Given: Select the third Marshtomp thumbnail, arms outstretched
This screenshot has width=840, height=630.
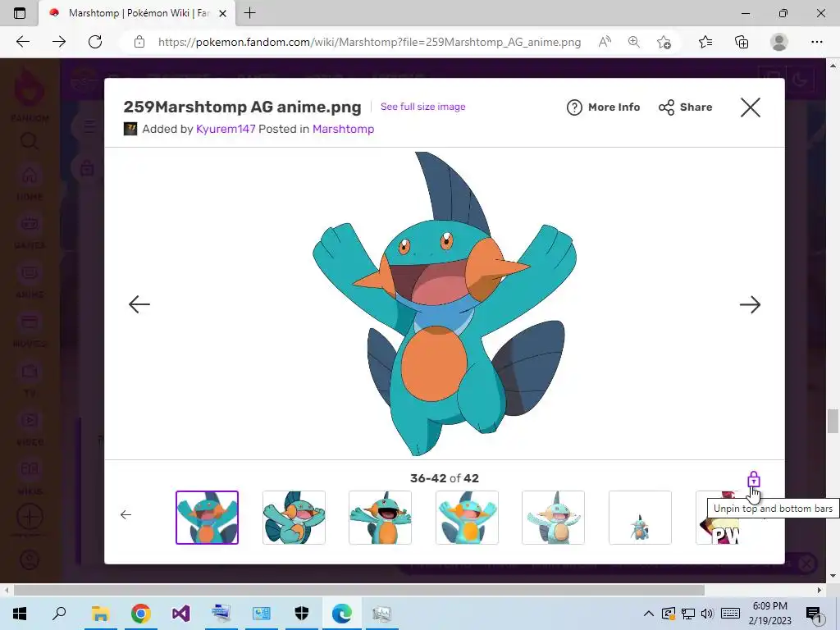Looking at the screenshot, I should (x=381, y=518).
